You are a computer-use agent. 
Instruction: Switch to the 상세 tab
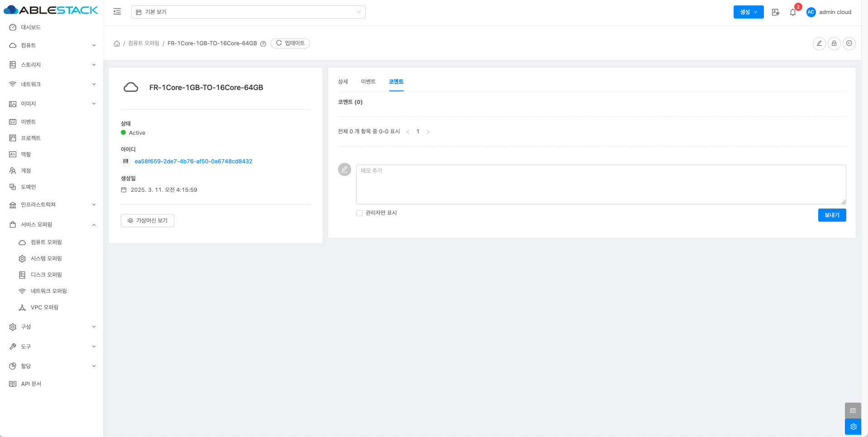tap(343, 81)
